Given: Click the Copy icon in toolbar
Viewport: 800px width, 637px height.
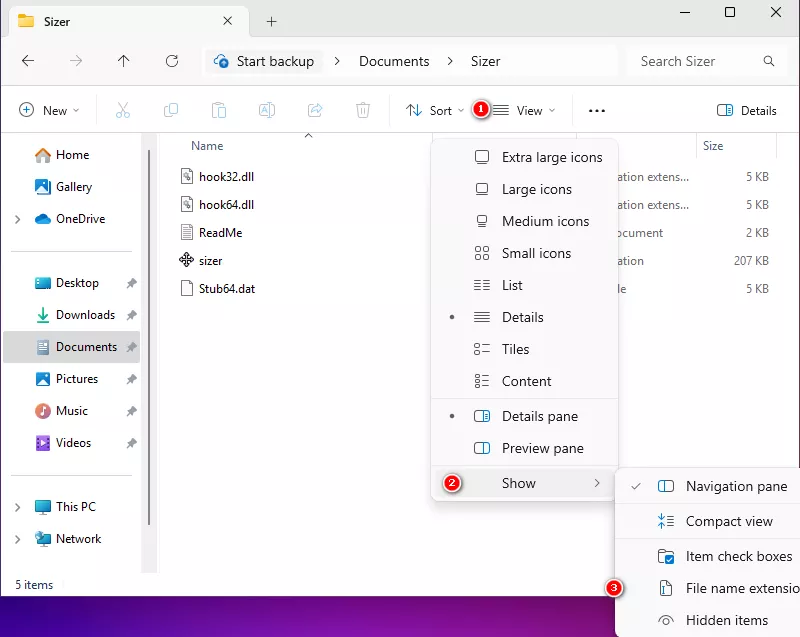Looking at the screenshot, I should tap(171, 110).
